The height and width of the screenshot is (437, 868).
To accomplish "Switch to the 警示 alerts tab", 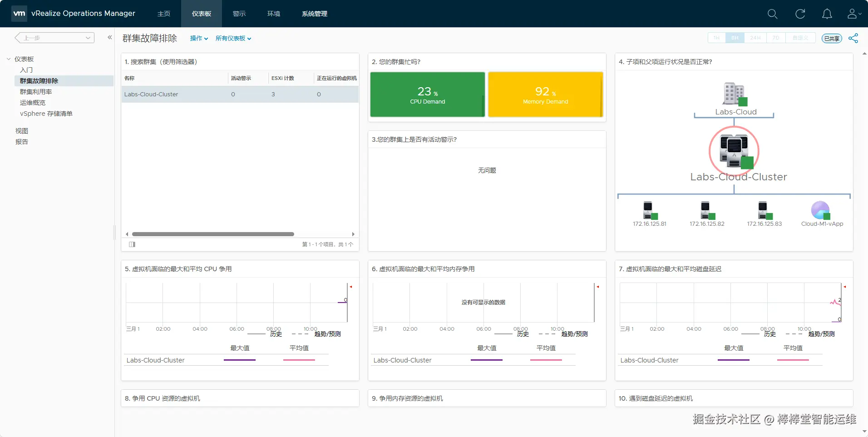I will click(239, 14).
